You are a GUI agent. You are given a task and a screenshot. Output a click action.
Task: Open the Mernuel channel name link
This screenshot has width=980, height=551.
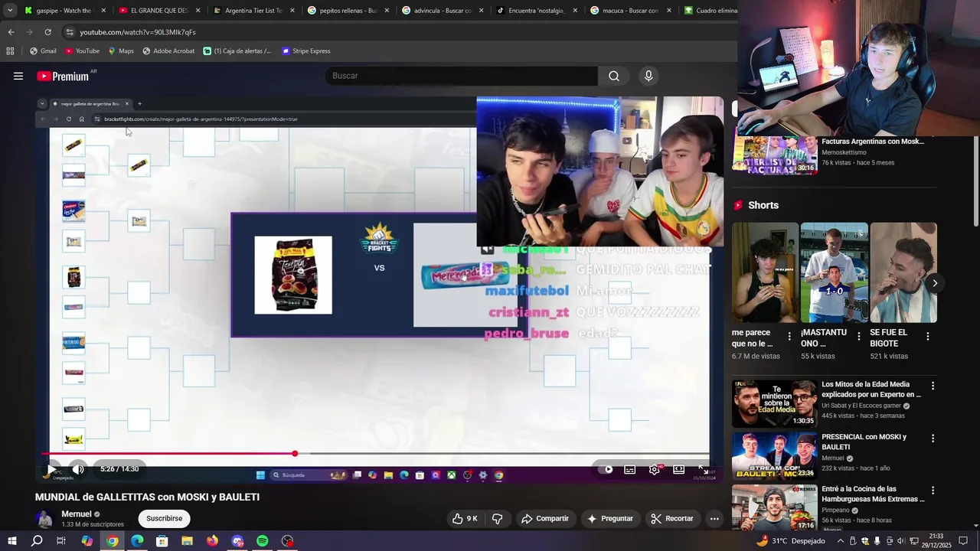(77, 514)
